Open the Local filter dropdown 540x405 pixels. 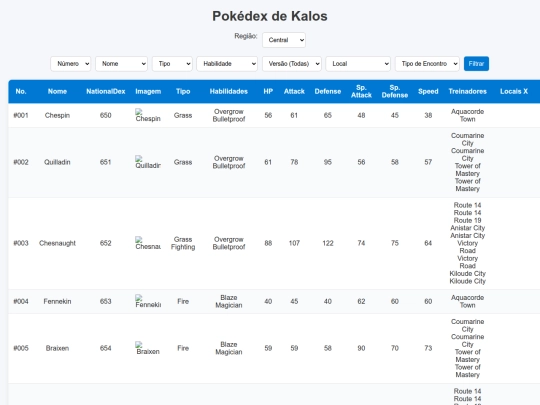point(358,64)
